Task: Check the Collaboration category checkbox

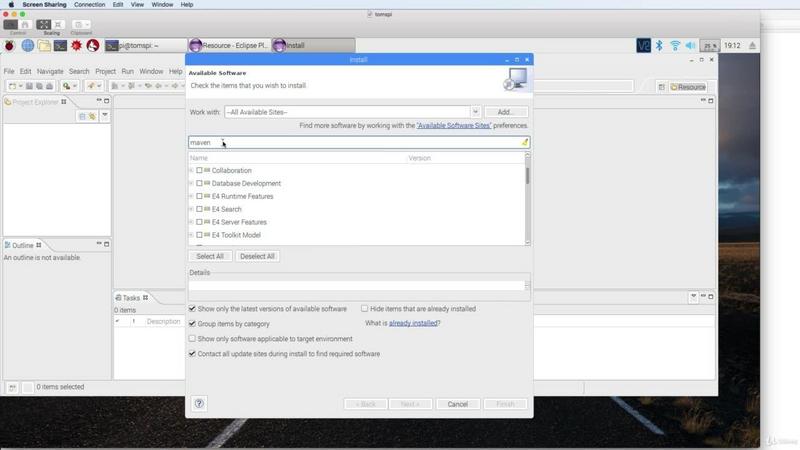Action: click(x=199, y=170)
